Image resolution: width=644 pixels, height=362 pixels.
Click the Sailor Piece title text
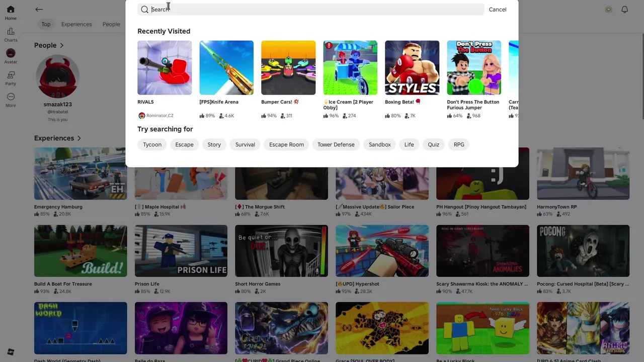click(x=375, y=207)
